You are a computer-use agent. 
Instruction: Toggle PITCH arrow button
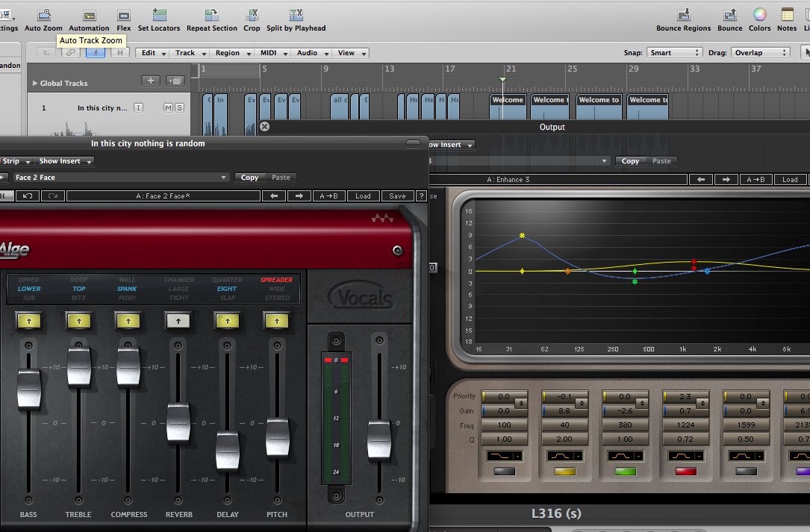[277, 321]
